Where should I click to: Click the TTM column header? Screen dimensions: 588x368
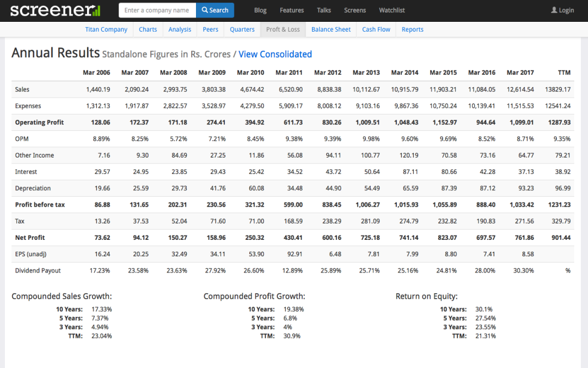564,73
